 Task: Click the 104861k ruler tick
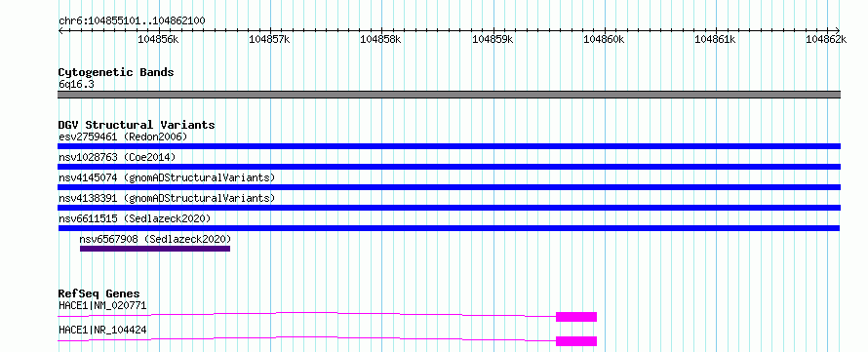click(715, 39)
